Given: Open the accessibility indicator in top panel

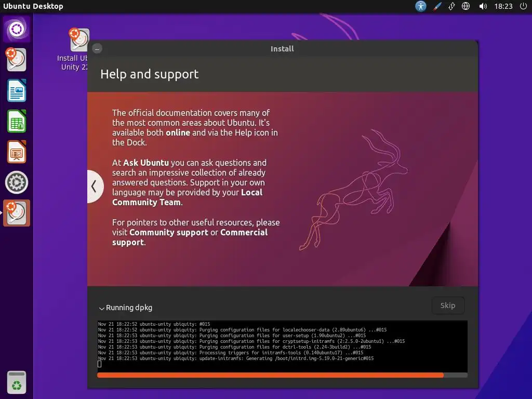Looking at the screenshot, I should tap(421, 6).
